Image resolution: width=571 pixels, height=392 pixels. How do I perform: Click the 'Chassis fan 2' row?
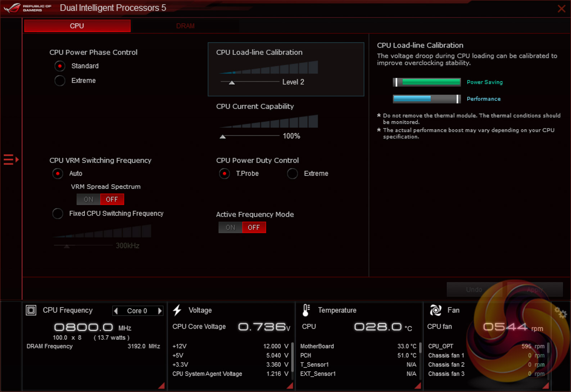pos(486,365)
